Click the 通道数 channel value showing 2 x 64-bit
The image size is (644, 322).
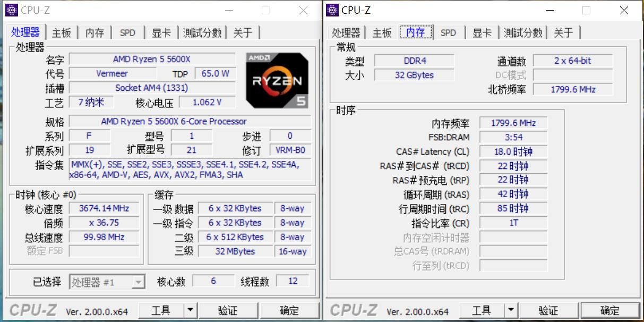click(573, 61)
